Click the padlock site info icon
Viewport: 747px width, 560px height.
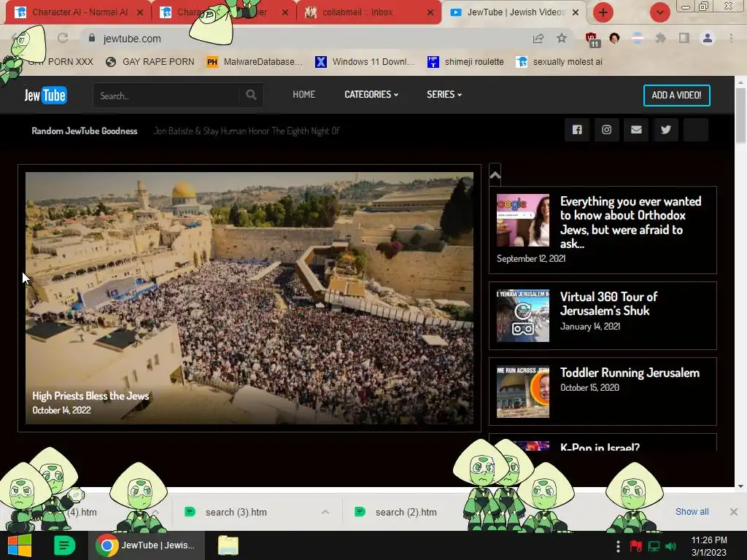pyautogui.click(x=92, y=38)
